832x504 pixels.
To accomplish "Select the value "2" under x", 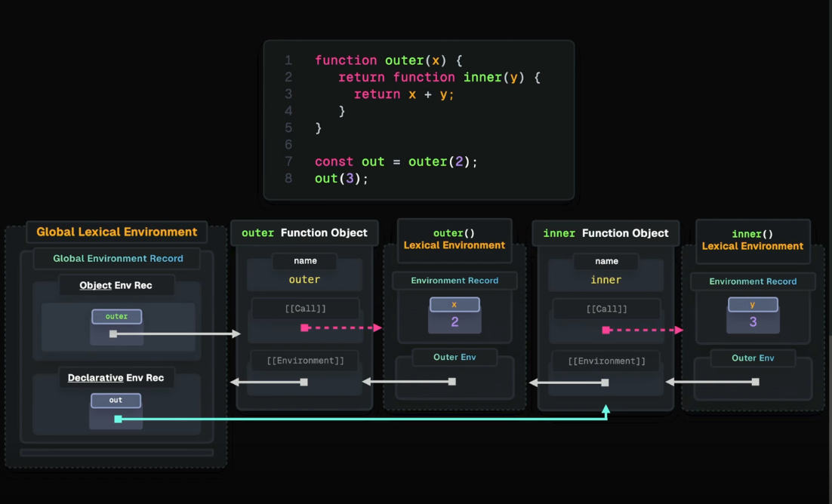I will [x=455, y=322].
